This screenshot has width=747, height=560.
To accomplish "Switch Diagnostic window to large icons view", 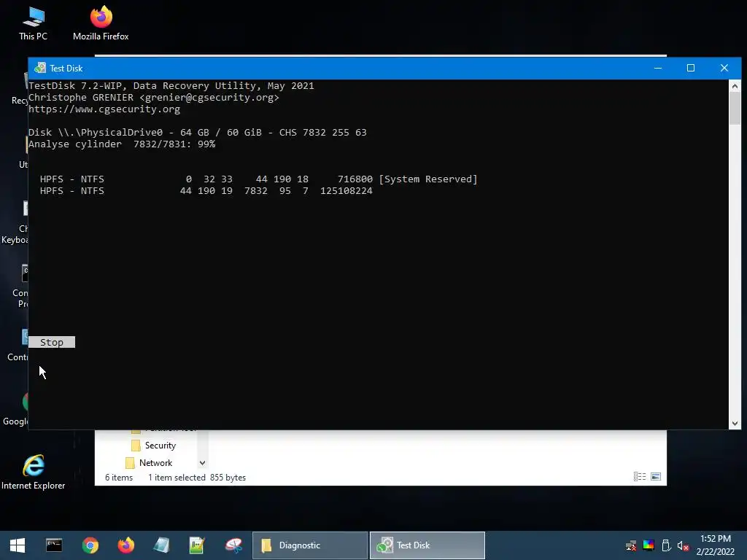I will pos(656,477).
